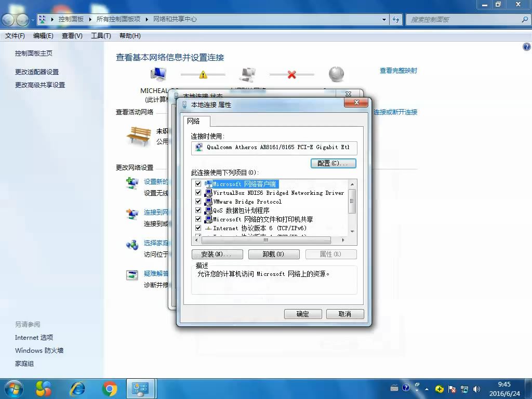The height and width of the screenshot is (399, 532).
Task: Uncheck QoS 数据包计划程序 checkbox
Action: 198,210
